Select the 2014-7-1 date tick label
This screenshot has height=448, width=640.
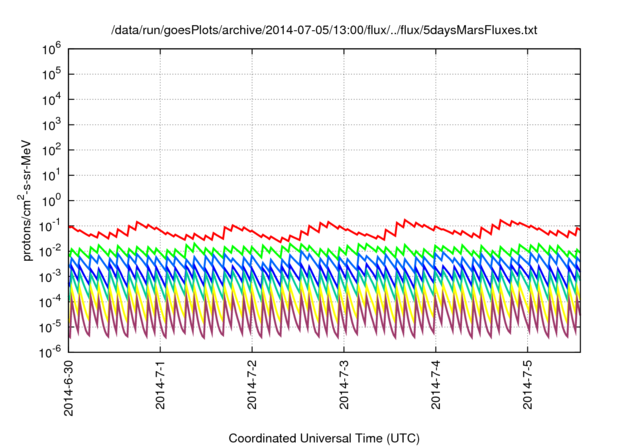pos(160,384)
